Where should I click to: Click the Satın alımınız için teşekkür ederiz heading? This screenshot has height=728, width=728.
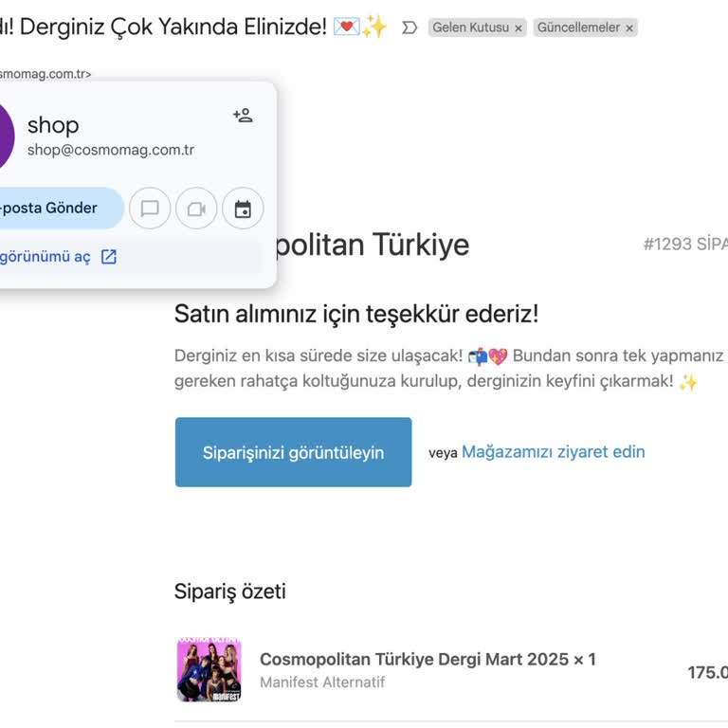tap(356, 314)
